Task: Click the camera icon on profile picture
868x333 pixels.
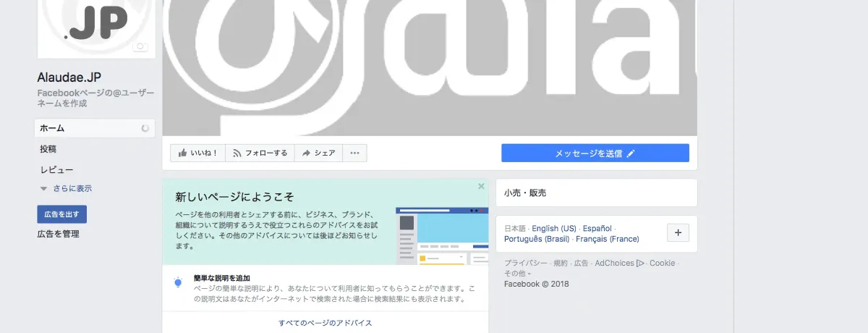Action: pyautogui.click(x=140, y=47)
